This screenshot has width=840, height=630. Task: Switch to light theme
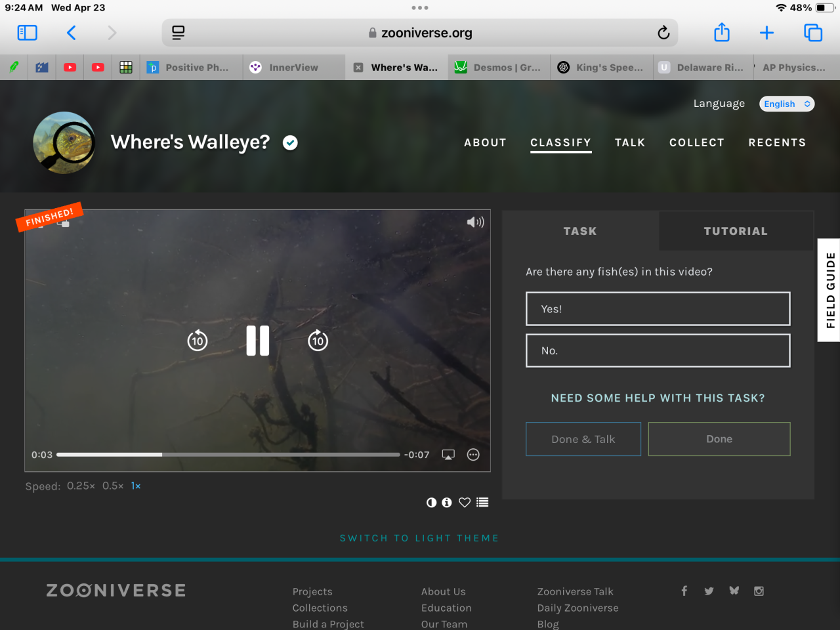tap(419, 538)
